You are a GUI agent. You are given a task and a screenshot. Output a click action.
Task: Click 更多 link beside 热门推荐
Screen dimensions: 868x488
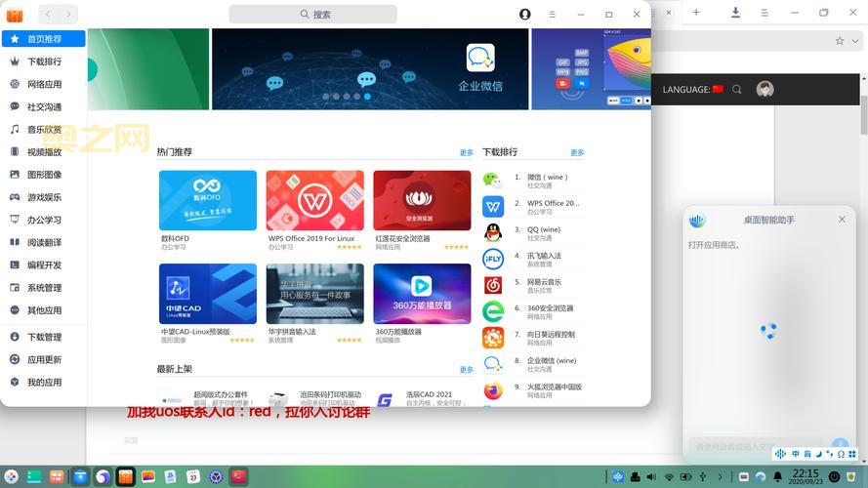click(467, 152)
